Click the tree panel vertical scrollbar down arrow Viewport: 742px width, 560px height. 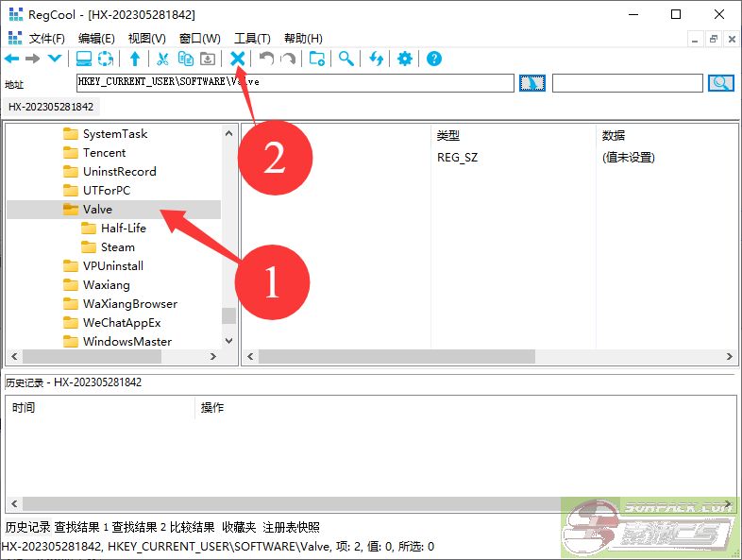[x=228, y=341]
